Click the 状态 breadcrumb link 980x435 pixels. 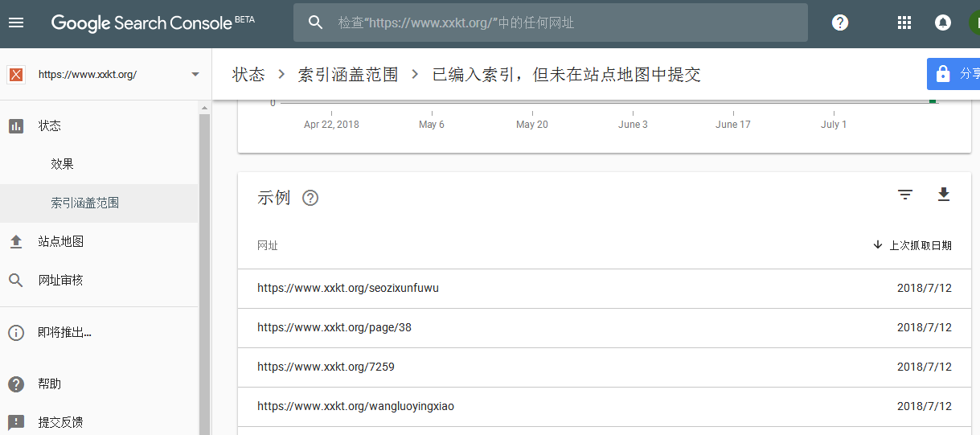[x=248, y=75]
